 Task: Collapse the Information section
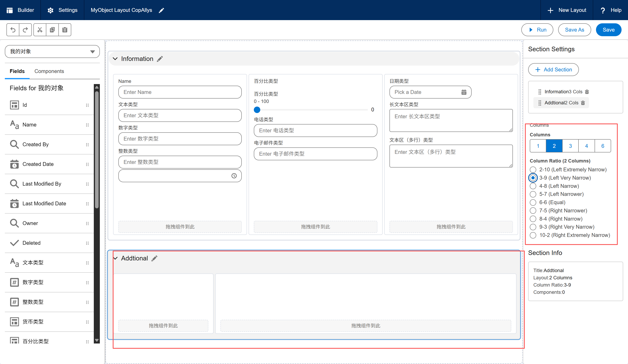click(x=115, y=59)
